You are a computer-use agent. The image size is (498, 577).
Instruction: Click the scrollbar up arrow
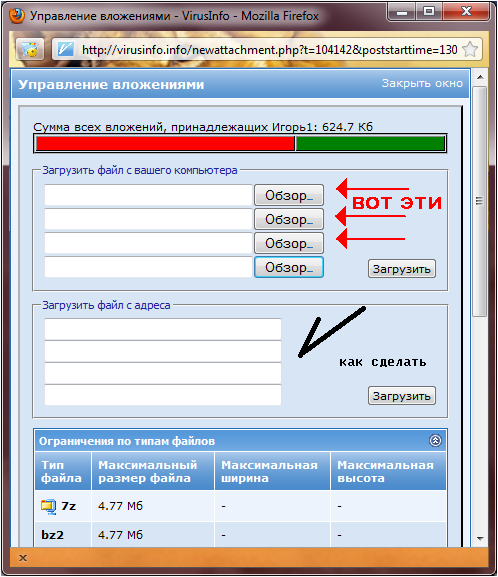point(480,77)
